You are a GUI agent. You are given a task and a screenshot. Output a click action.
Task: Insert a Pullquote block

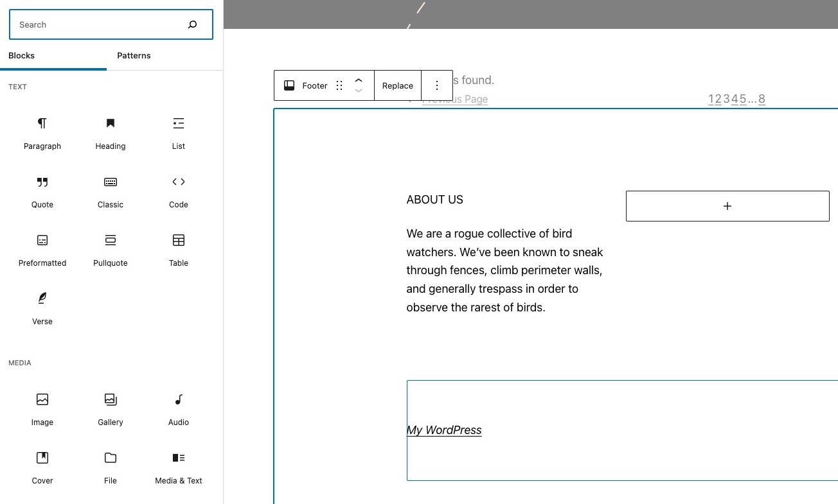pos(111,250)
